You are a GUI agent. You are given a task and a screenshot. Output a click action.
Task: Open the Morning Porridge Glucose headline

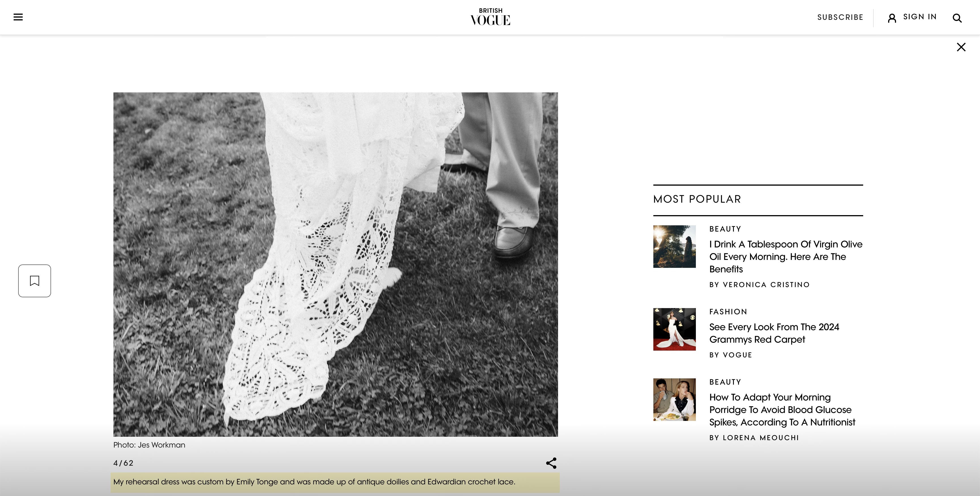[782, 410]
